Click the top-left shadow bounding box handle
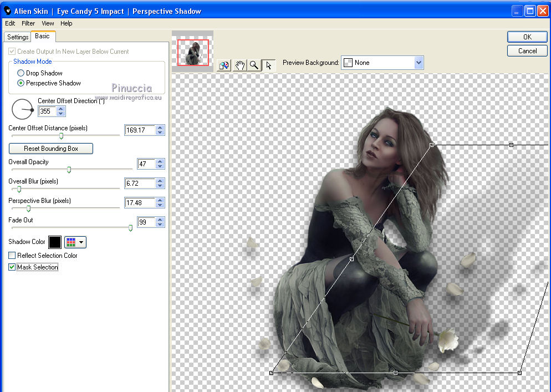 coord(432,145)
